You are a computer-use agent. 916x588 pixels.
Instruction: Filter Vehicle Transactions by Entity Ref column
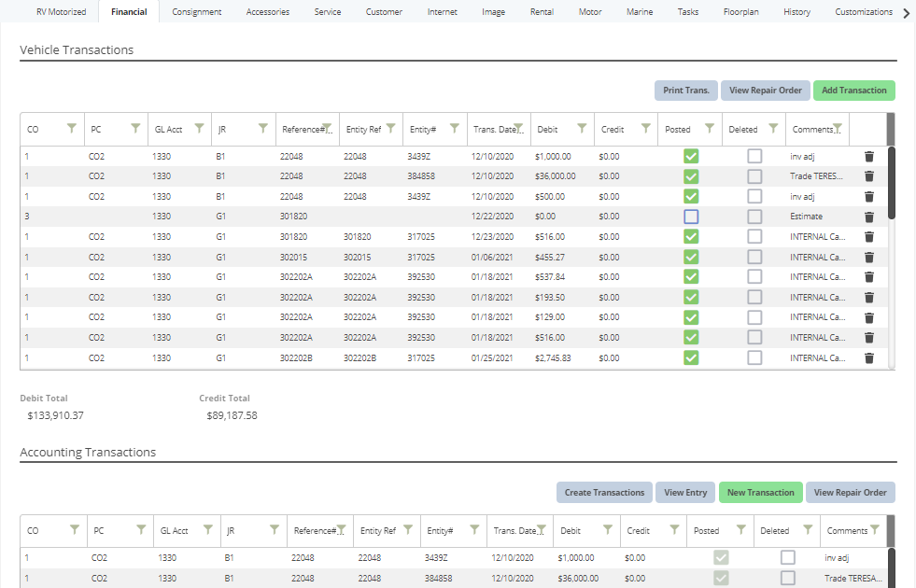(391, 129)
